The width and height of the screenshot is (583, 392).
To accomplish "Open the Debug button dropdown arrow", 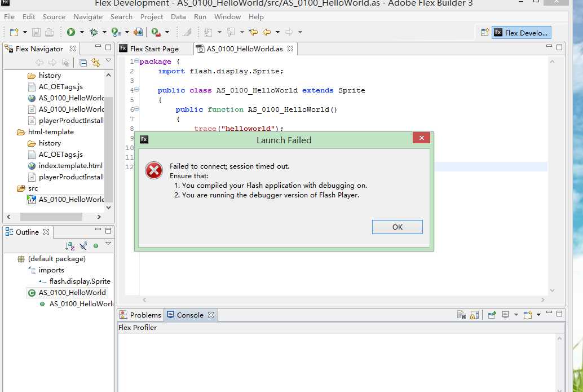I will 104,32.
